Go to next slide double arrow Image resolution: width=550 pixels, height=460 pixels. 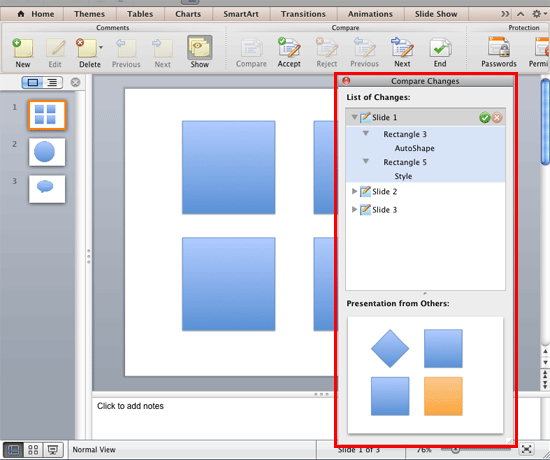click(545, 384)
